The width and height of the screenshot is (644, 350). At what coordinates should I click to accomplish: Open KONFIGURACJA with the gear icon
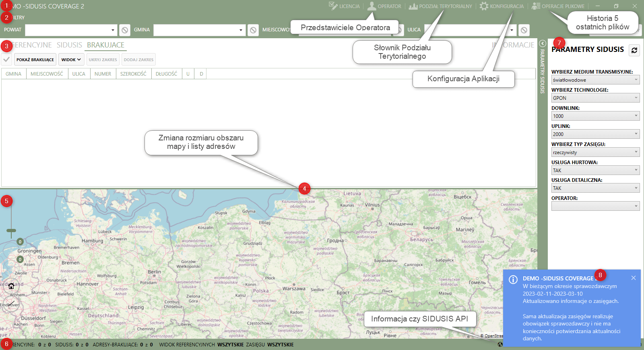(484, 6)
